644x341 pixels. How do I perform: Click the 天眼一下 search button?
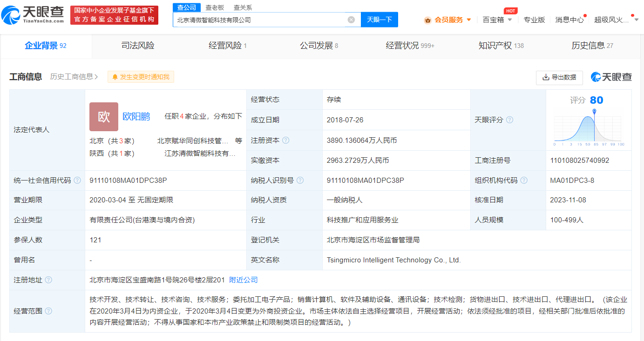380,20
